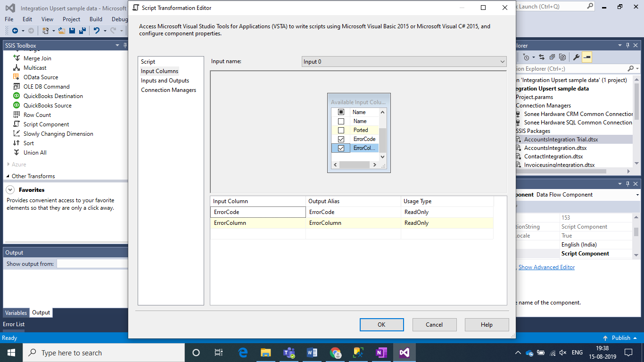Image resolution: width=644 pixels, height=362 pixels.
Task: Click the Properties wrench icon
Action: click(576, 57)
